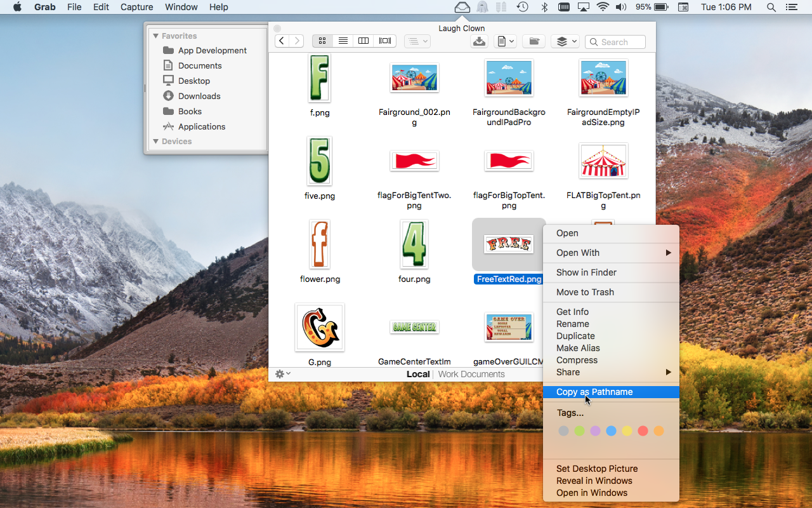Select flagForBigTentTwo.png icon
Viewport: 812px width, 508px height.
click(414, 161)
